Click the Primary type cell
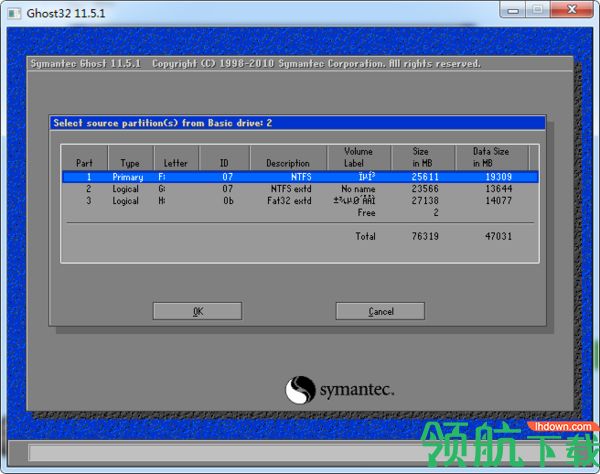Viewport: 600px width, 474px height. 128,177
